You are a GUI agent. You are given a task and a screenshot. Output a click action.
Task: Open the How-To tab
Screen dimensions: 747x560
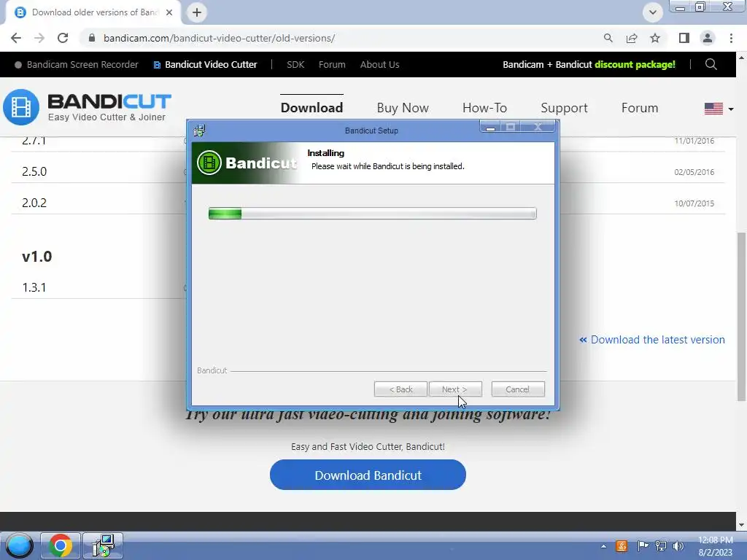click(x=484, y=108)
